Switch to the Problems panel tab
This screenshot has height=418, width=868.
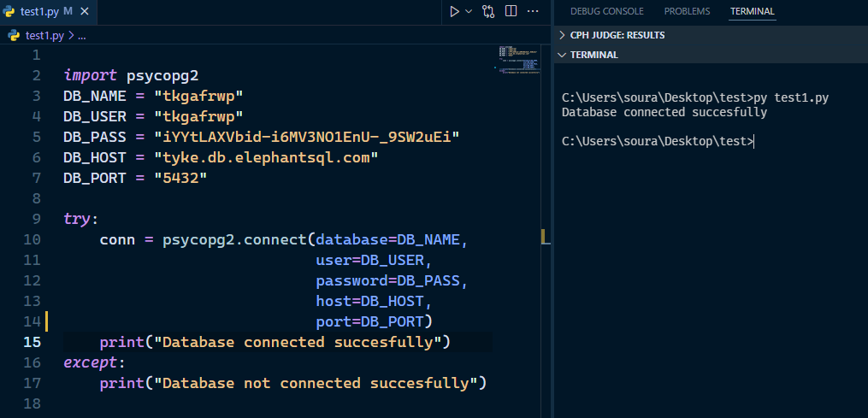click(x=687, y=11)
